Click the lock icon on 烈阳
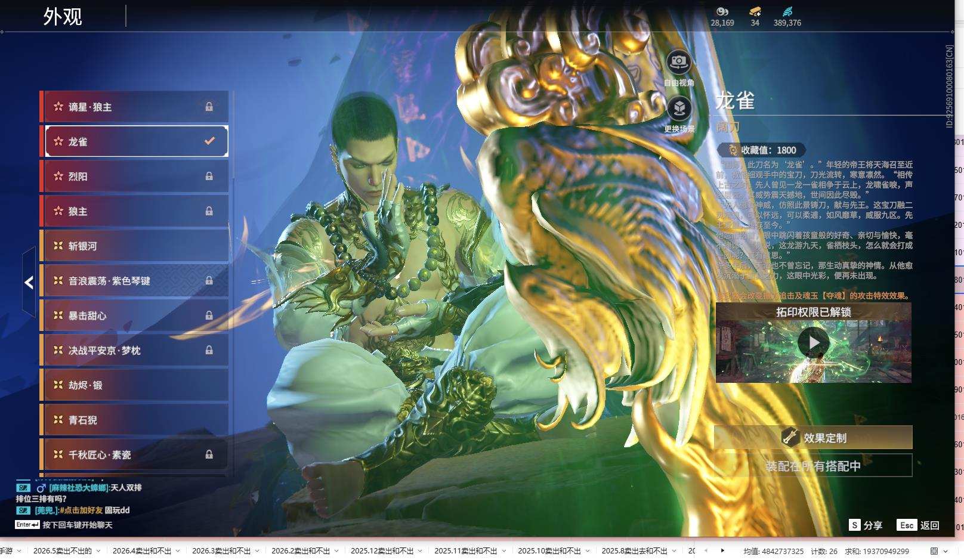This screenshot has width=964, height=560. pyautogui.click(x=209, y=177)
